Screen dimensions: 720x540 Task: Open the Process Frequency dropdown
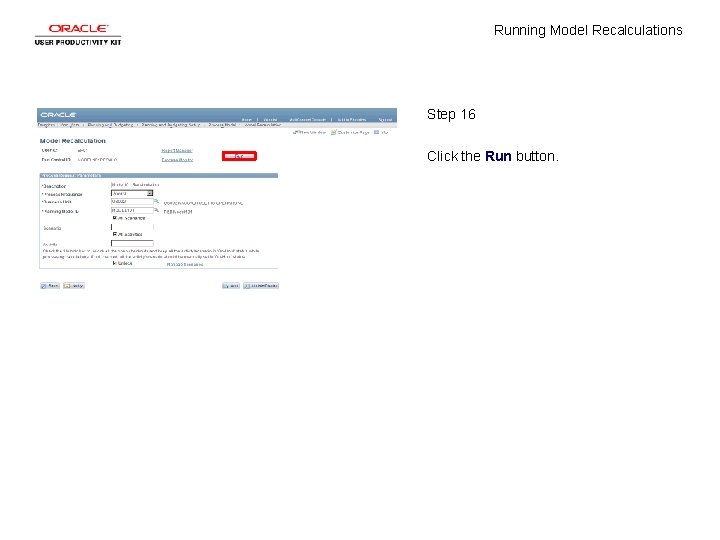coord(132,193)
